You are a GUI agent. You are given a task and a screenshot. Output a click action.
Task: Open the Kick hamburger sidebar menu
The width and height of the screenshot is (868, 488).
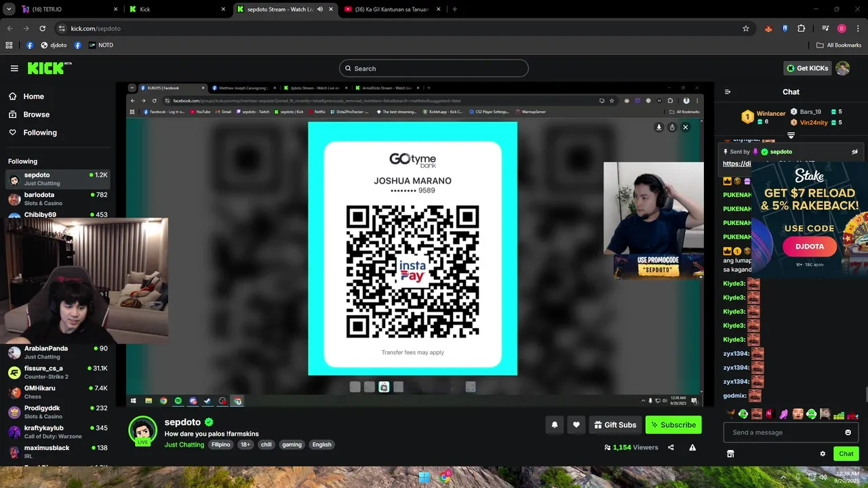point(14,68)
